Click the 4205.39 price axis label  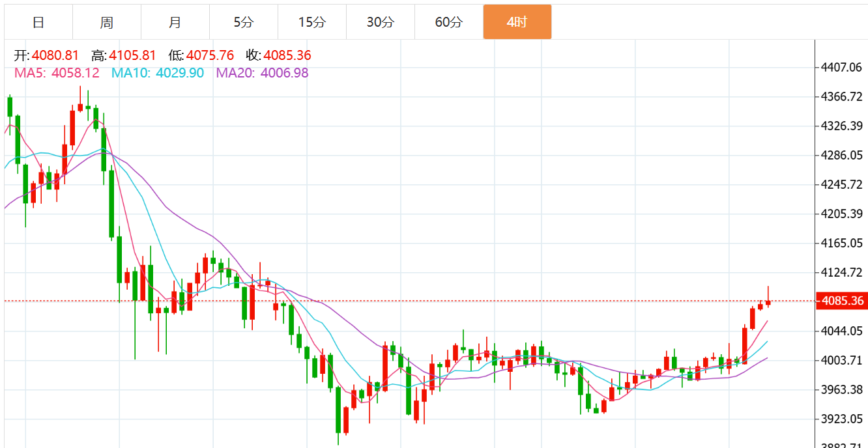(x=843, y=214)
